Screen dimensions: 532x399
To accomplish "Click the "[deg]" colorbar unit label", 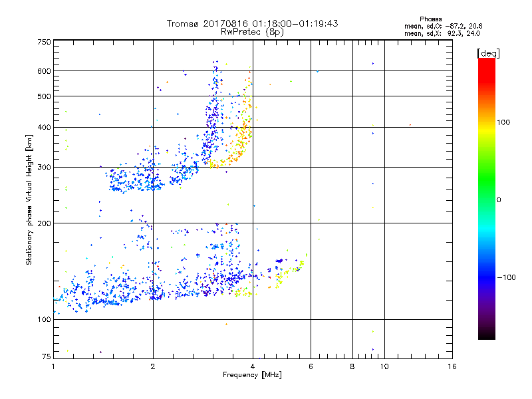I will click(x=488, y=53).
